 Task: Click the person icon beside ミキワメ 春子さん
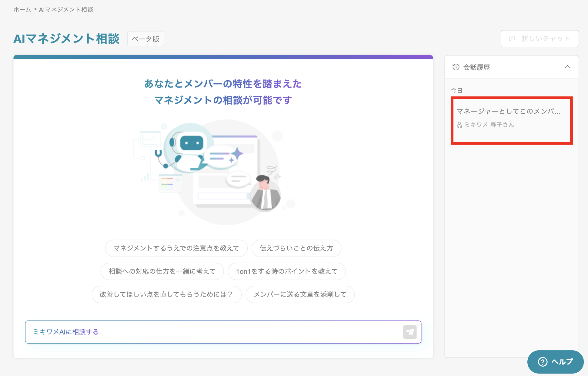click(x=459, y=125)
